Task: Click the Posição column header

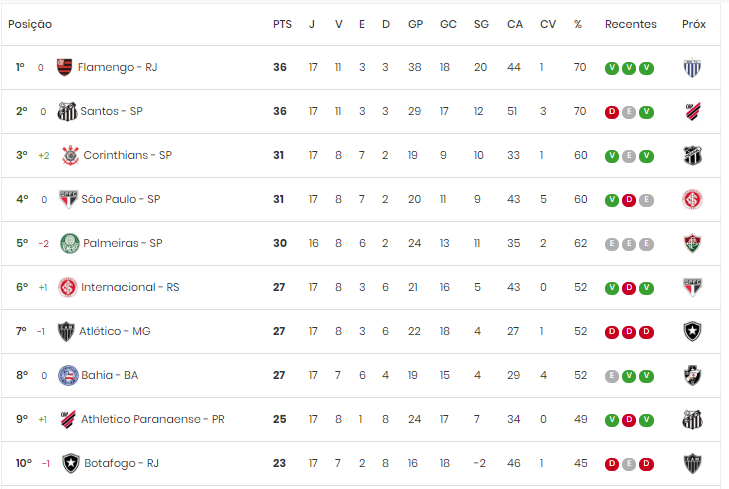Action: click(x=30, y=24)
